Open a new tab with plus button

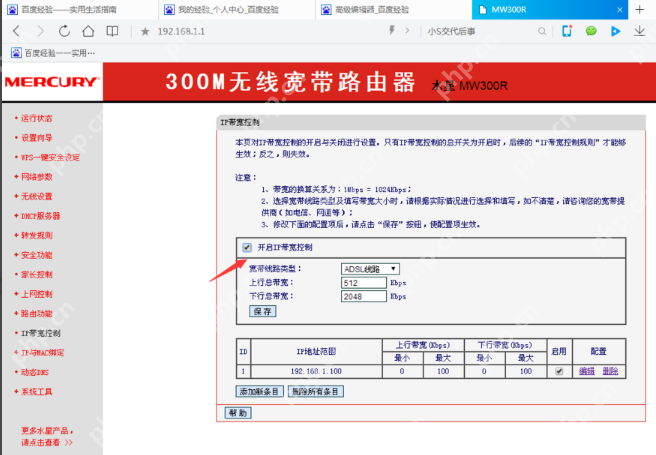[639, 10]
